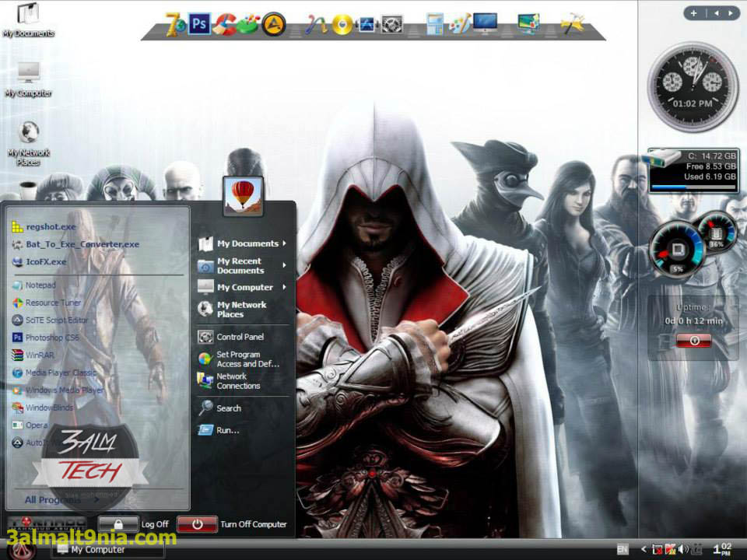Viewport: 747px width, 560px height.
Task: Click the colorful curve dock icon
Action: click(x=317, y=25)
